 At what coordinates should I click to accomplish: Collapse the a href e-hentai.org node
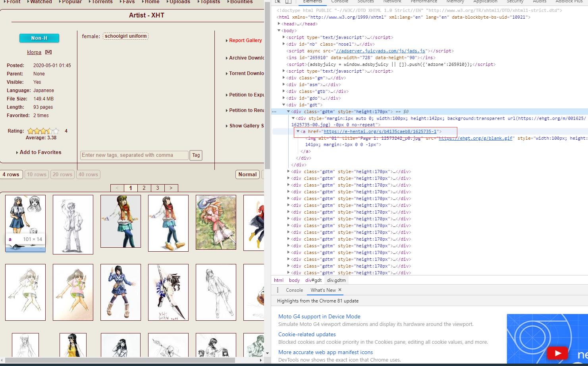298,131
